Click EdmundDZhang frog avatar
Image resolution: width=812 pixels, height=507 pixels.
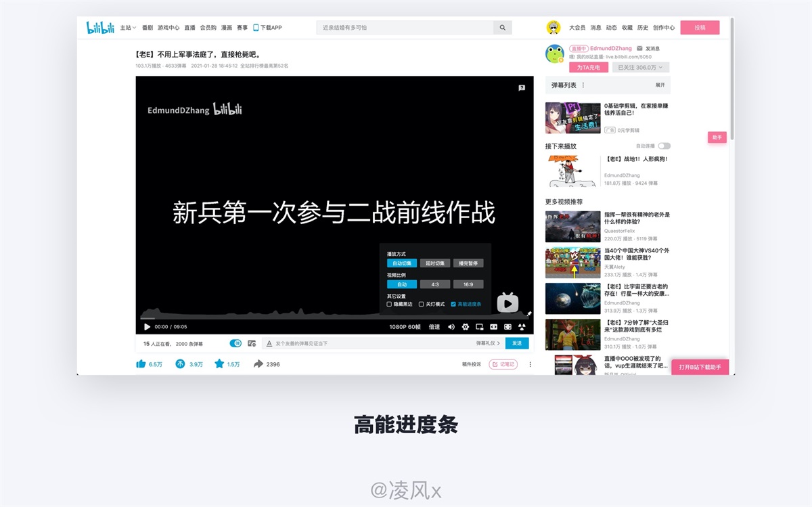556,54
